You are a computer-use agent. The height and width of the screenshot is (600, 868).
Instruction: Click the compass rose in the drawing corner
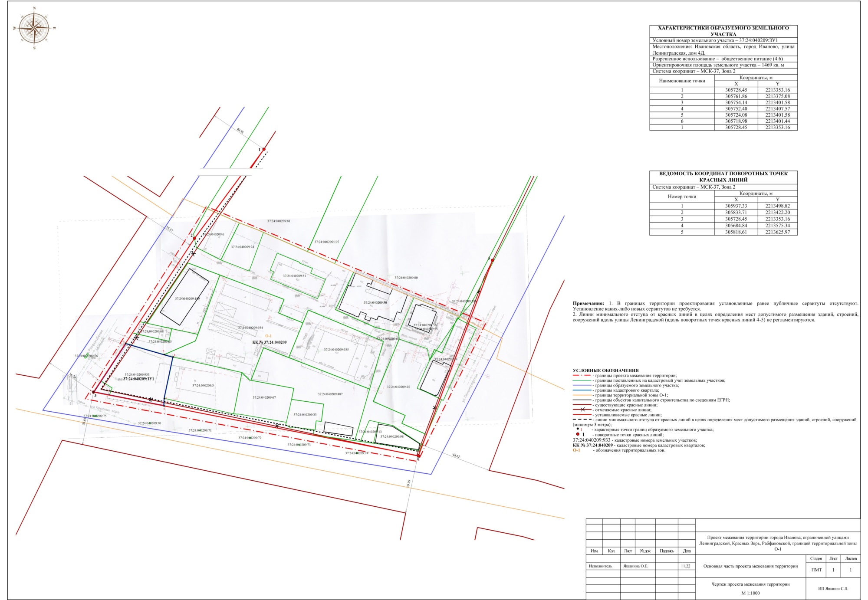(34, 28)
